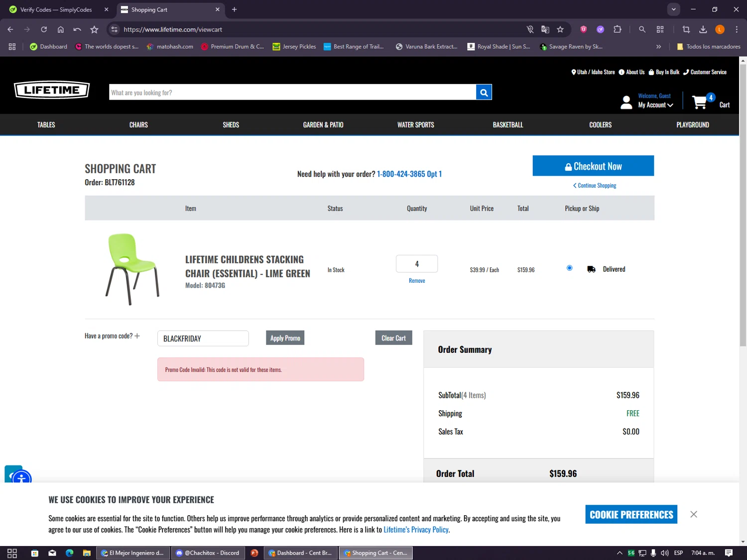
Task: Open File Explorer on taskbar
Action: [87, 553]
